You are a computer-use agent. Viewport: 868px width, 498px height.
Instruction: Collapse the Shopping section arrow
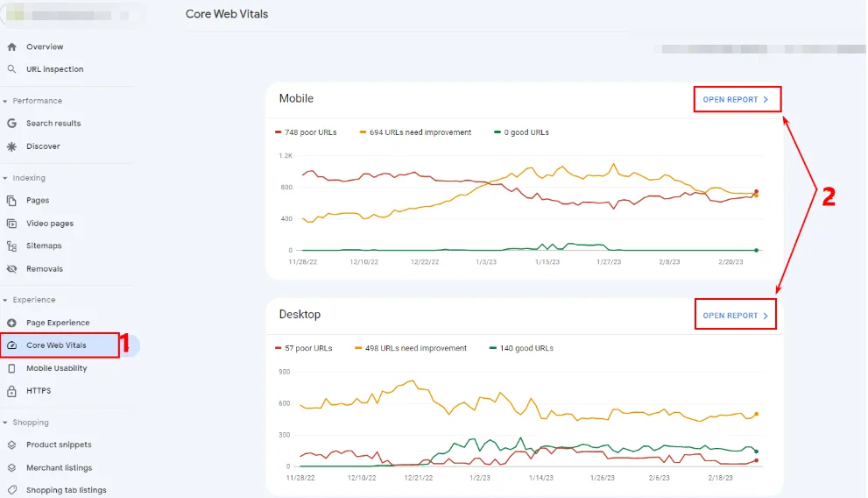coord(5,423)
